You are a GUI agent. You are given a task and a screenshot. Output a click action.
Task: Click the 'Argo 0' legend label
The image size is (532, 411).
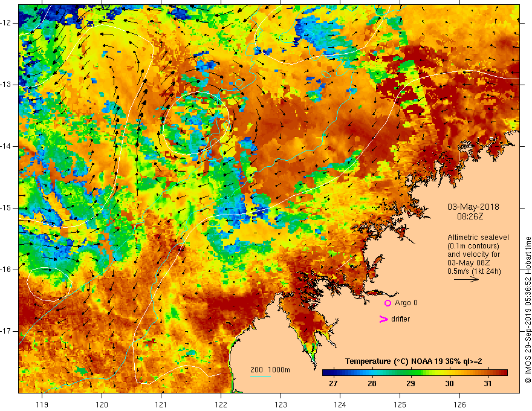406,303
